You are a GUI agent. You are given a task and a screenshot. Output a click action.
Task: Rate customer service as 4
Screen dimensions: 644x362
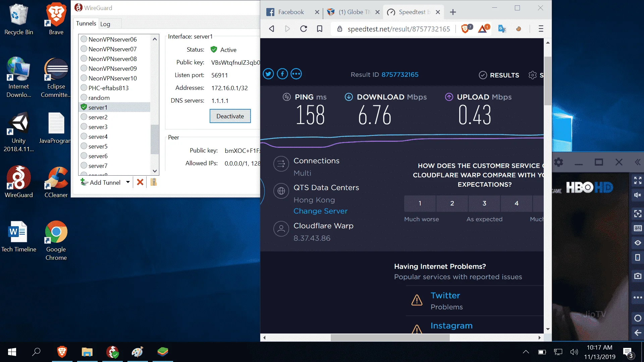(517, 203)
